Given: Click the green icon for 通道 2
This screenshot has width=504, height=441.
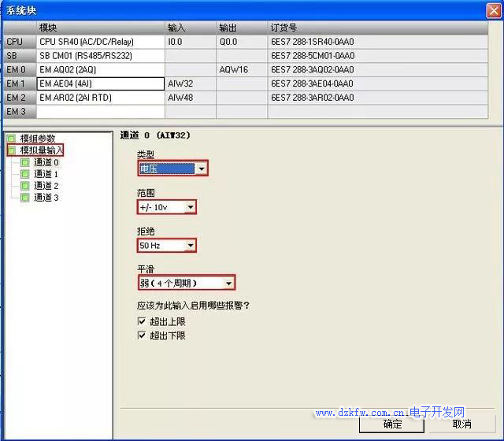Looking at the screenshot, I should [25, 186].
